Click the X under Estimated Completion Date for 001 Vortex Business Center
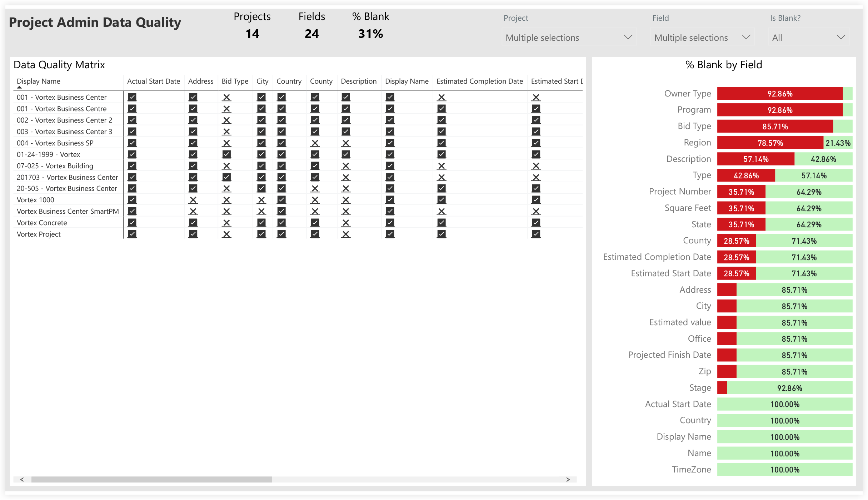Viewport: 868px width, 500px height. click(x=442, y=97)
